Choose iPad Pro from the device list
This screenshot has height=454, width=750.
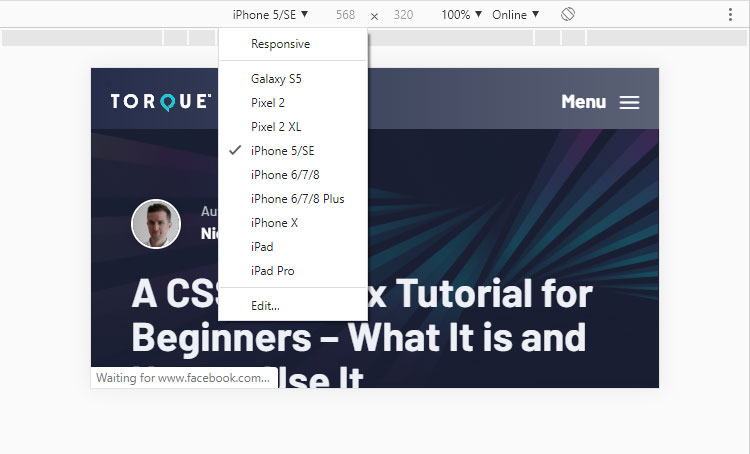[x=293, y=271]
